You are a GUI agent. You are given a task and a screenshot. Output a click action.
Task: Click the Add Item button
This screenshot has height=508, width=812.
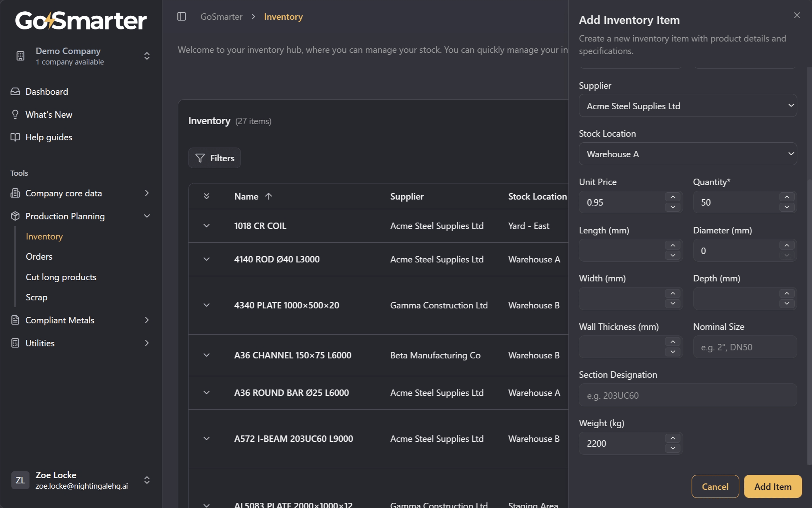773,487
